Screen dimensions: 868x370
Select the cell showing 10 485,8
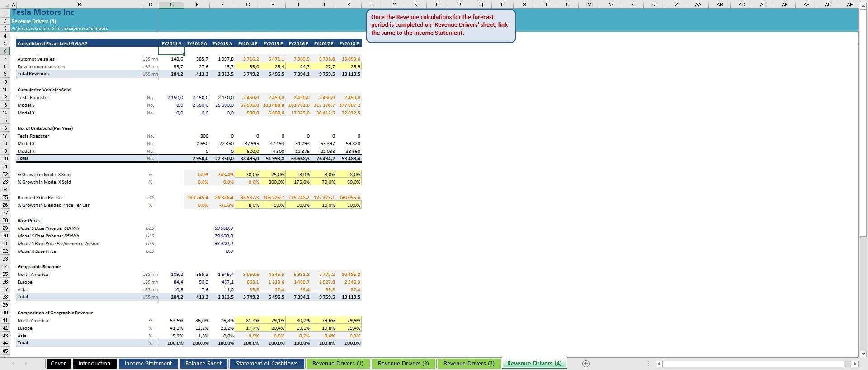point(349,274)
